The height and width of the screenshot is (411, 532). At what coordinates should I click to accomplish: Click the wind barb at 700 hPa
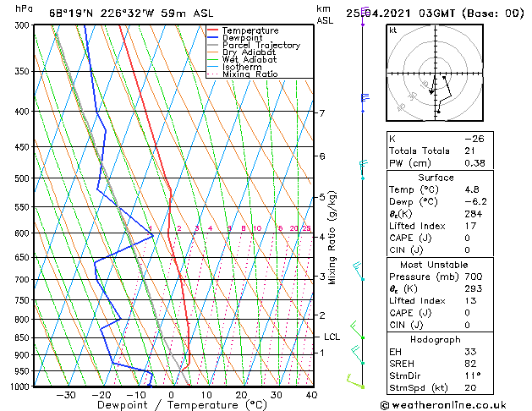point(359,271)
